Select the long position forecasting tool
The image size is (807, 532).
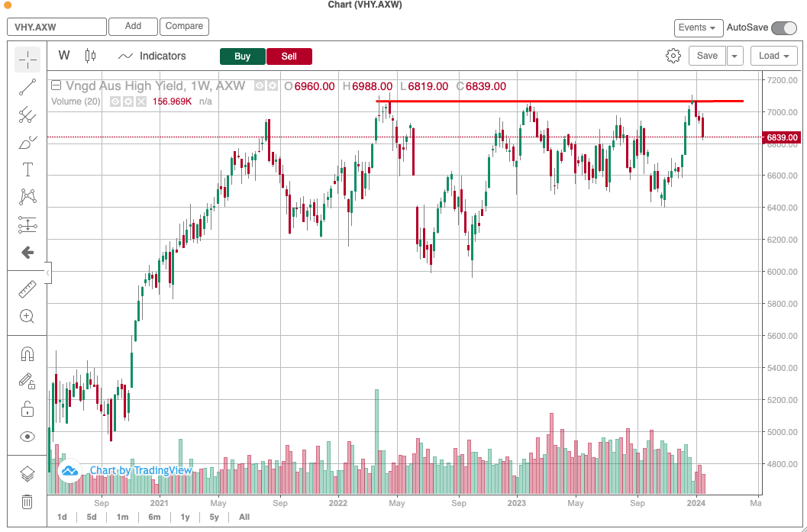coord(27,225)
